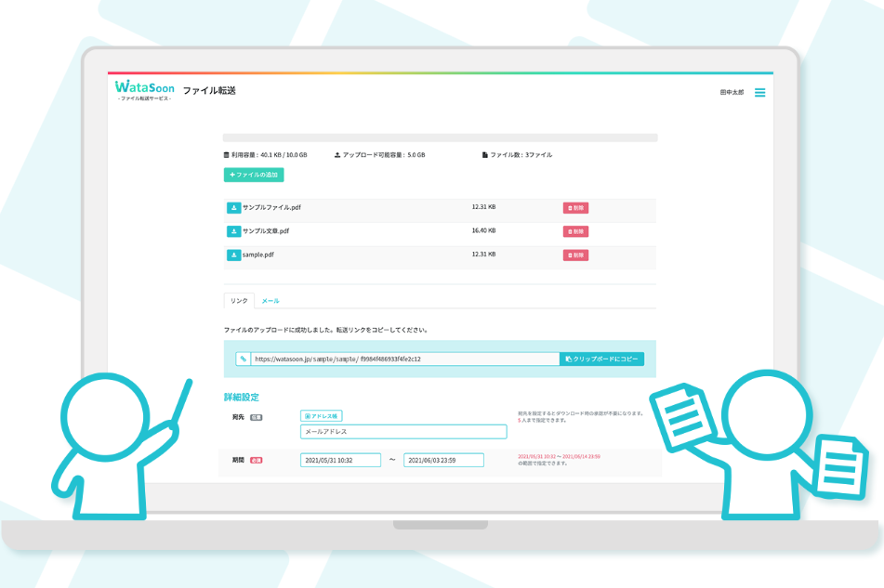Click the storage usage progress bar
The width and height of the screenshot is (884, 588).
pyautogui.click(x=440, y=137)
